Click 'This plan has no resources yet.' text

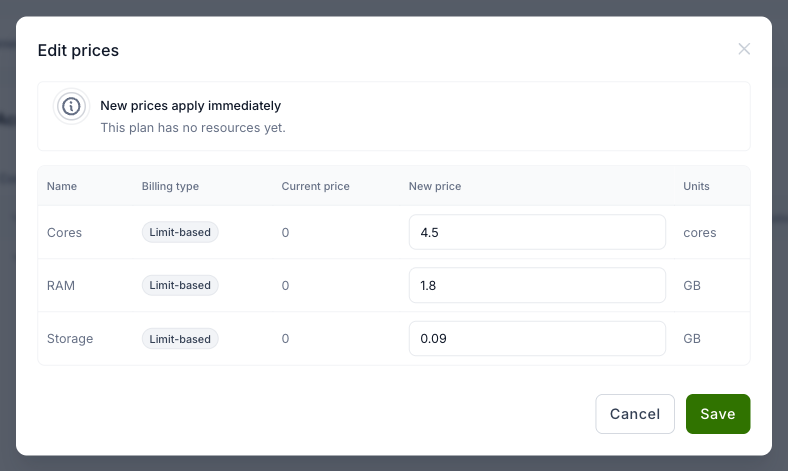[x=193, y=128]
